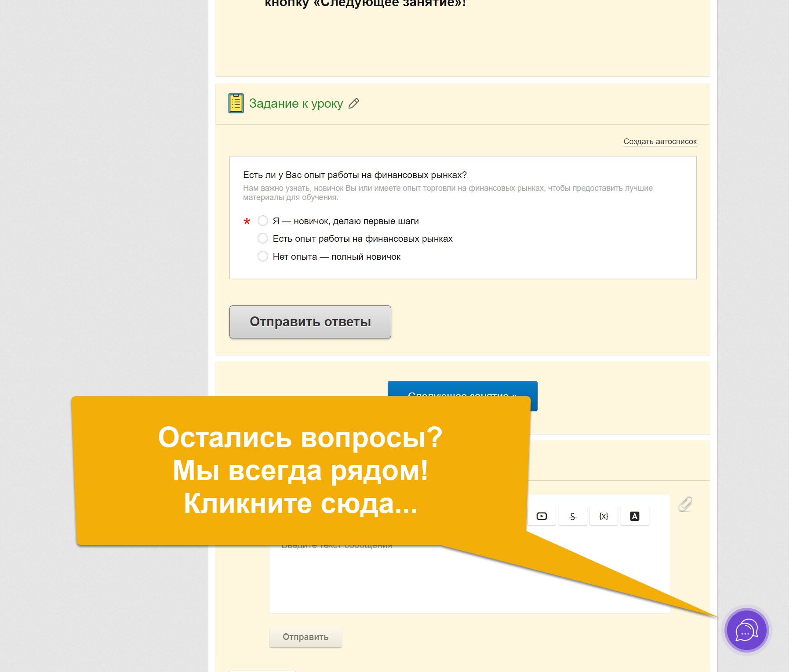Apply strikethrough formatting in the editor toolbar

[572, 516]
